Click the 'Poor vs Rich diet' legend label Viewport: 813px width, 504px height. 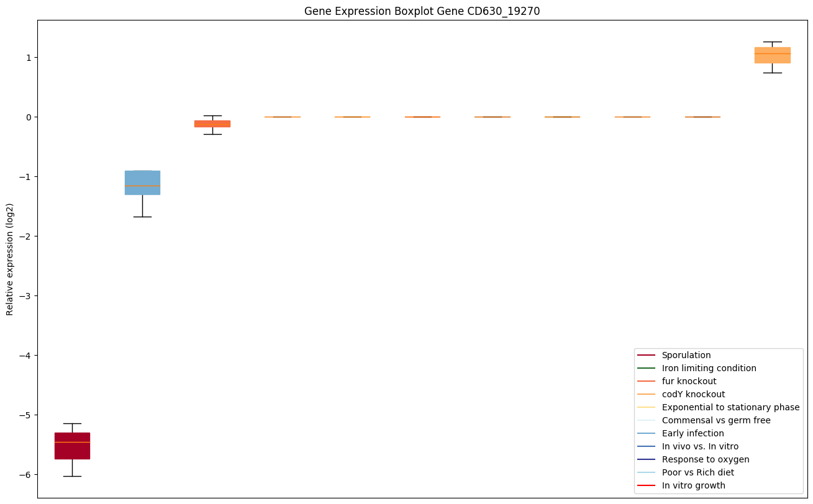[x=697, y=472]
